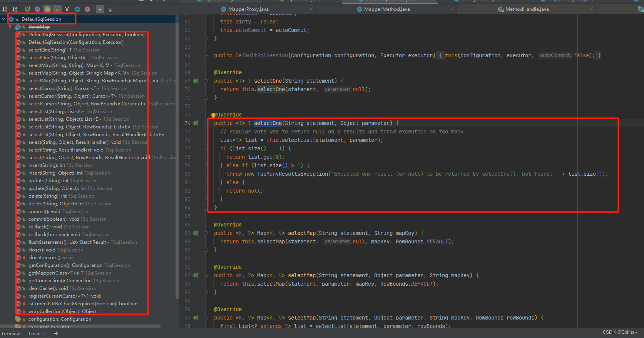Click fold end marker on line 84
Viewport: 644px width, 338px height.
206,208
